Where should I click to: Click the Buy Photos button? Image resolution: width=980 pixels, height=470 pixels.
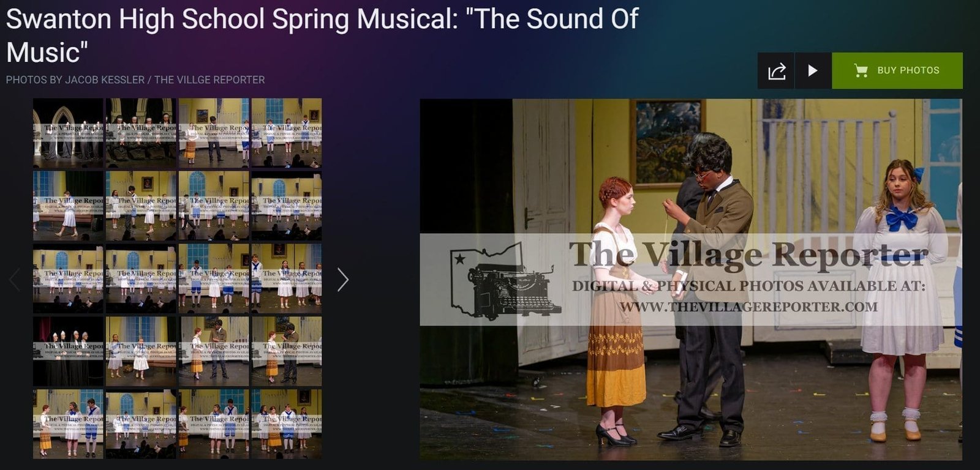tap(897, 71)
